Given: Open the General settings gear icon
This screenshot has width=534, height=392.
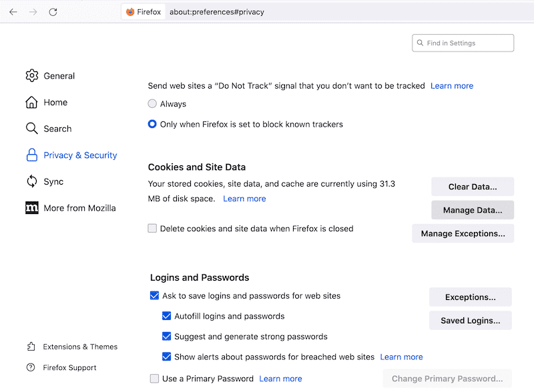Looking at the screenshot, I should [x=31, y=75].
